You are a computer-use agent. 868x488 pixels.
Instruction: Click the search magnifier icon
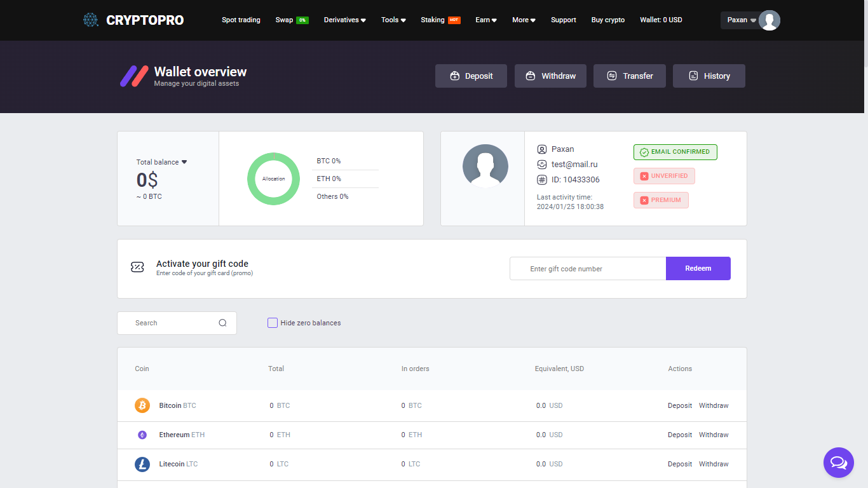tap(222, 323)
